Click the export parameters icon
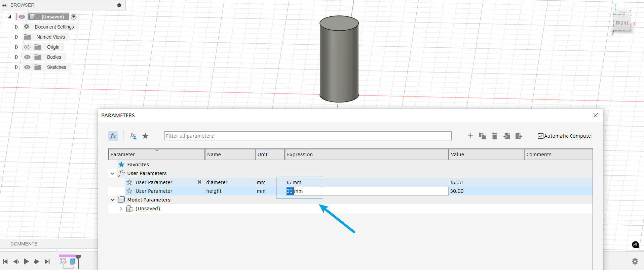Image resolution: width=644 pixels, height=270 pixels. (519, 136)
